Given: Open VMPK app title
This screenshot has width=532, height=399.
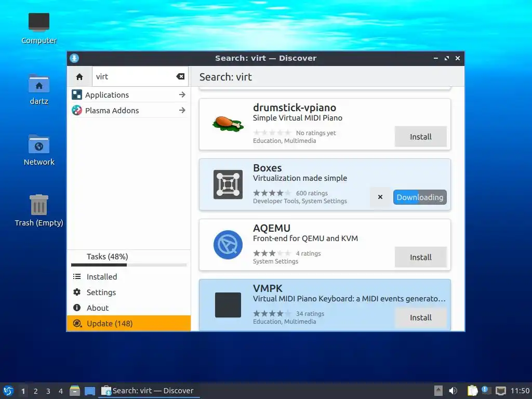Looking at the screenshot, I should click(x=268, y=288).
